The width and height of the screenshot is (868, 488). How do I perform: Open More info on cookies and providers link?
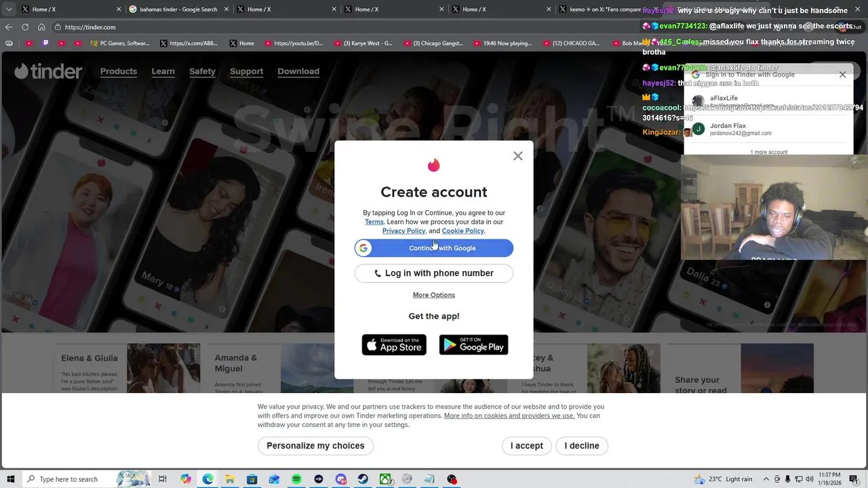point(509,415)
